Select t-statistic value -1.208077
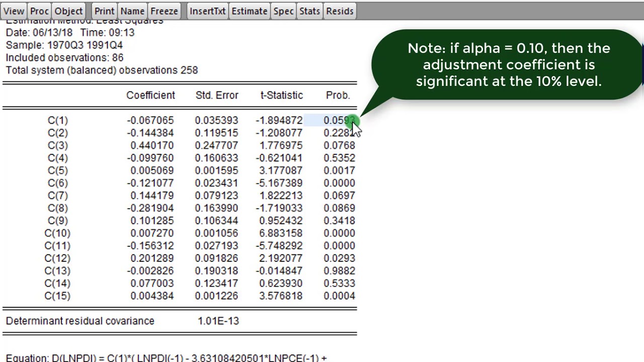644x362 pixels. pyautogui.click(x=279, y=133)
